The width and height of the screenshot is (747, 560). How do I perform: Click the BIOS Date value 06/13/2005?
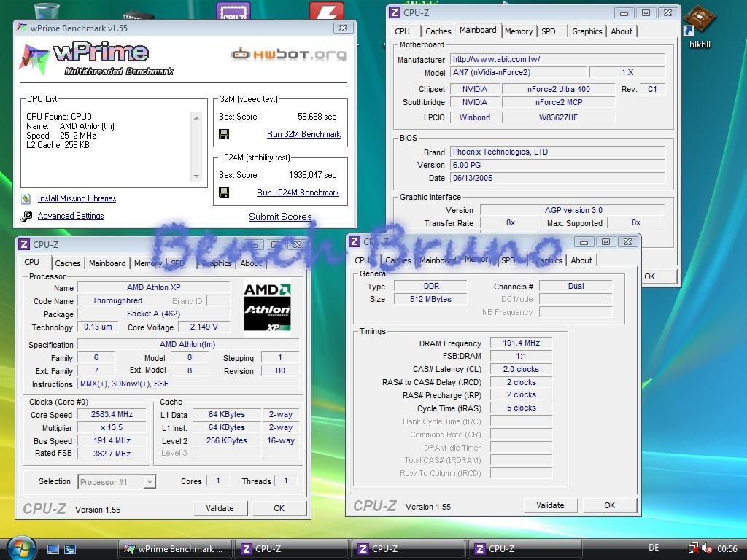(x=557, y=178)
